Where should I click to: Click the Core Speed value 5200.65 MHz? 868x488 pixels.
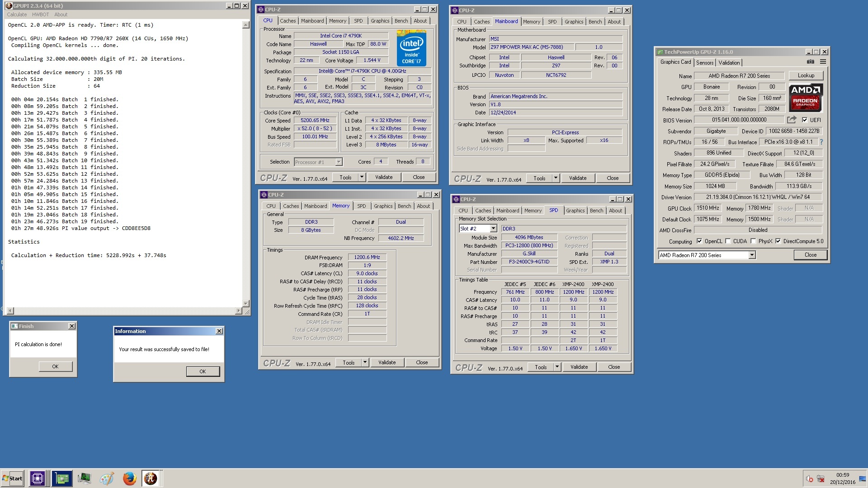click(x=315, y=121)
